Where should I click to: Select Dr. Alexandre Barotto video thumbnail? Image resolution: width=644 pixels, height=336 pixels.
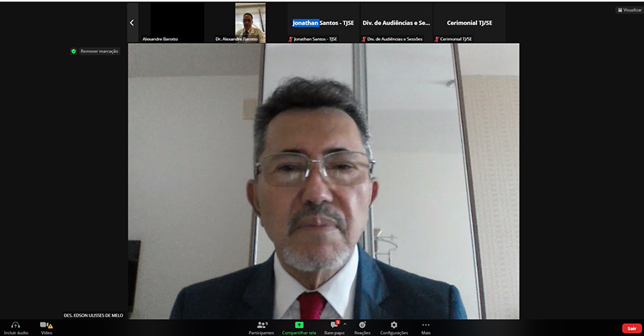(x=250, y=22)
